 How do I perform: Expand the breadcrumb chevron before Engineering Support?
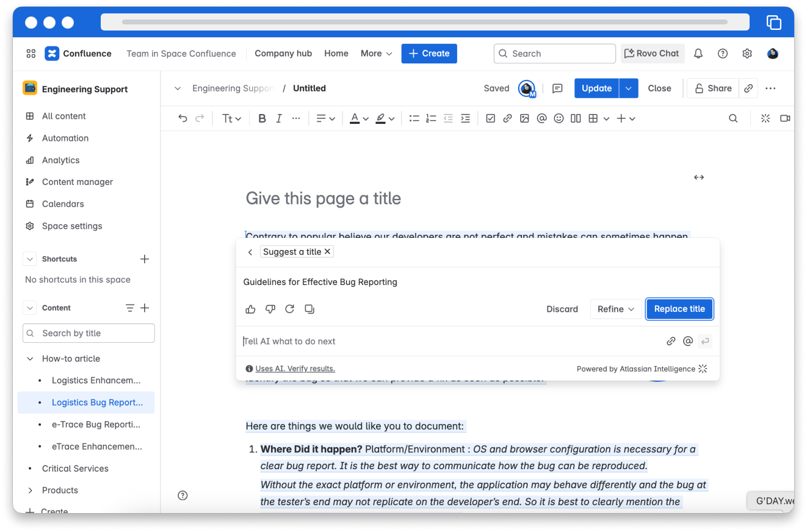[178, 88]
